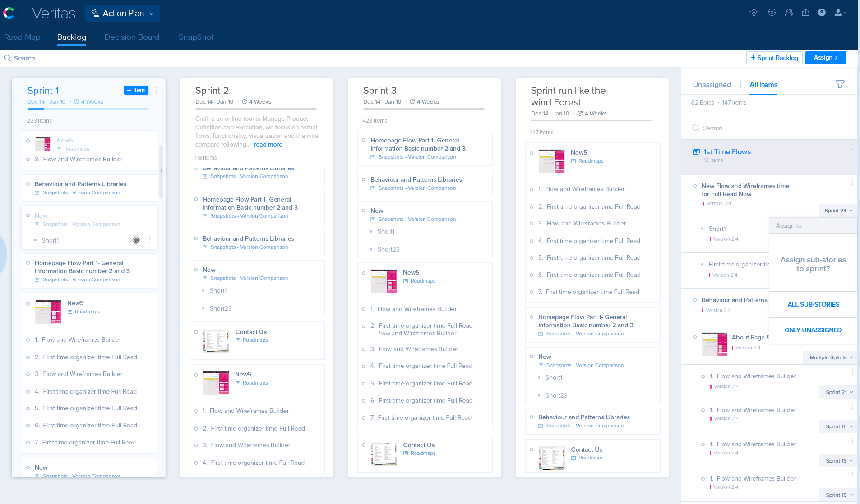Viewport: 860px width, 504px height.
Task: Switch to the Unassigned tab
Action: pyautogui.click(x=712, y=85)
